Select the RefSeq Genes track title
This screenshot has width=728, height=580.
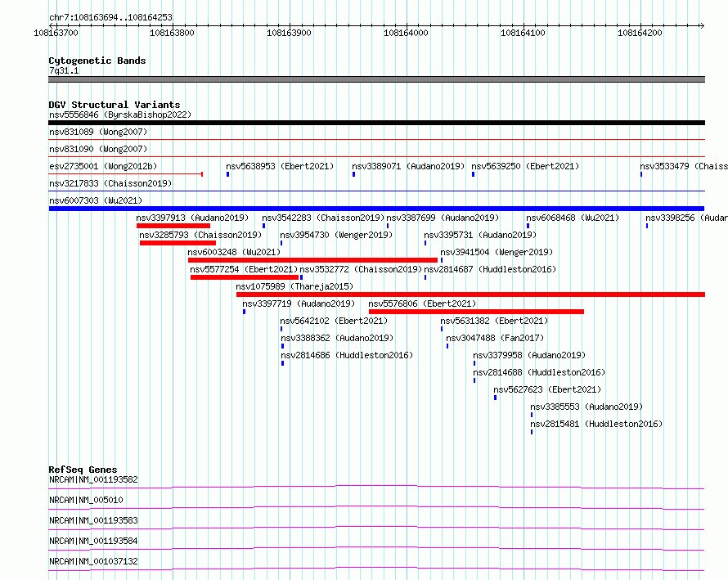(83, 470)
